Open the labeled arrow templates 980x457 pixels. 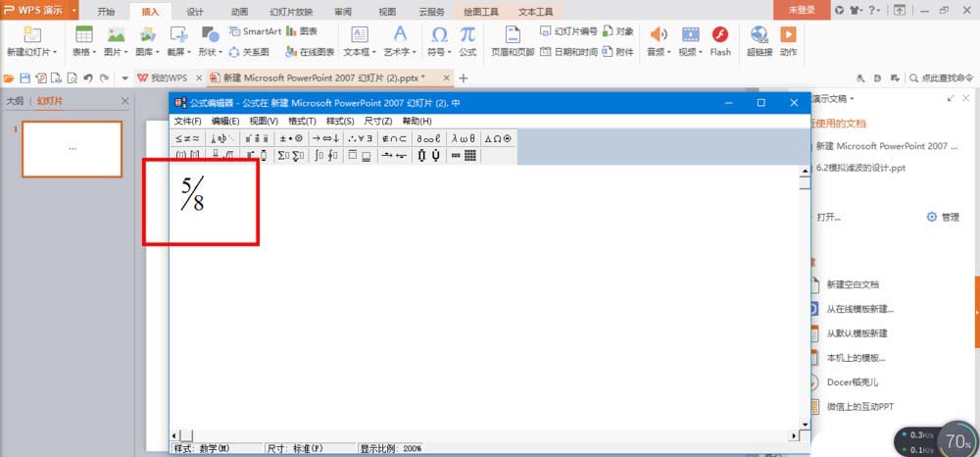395,155
